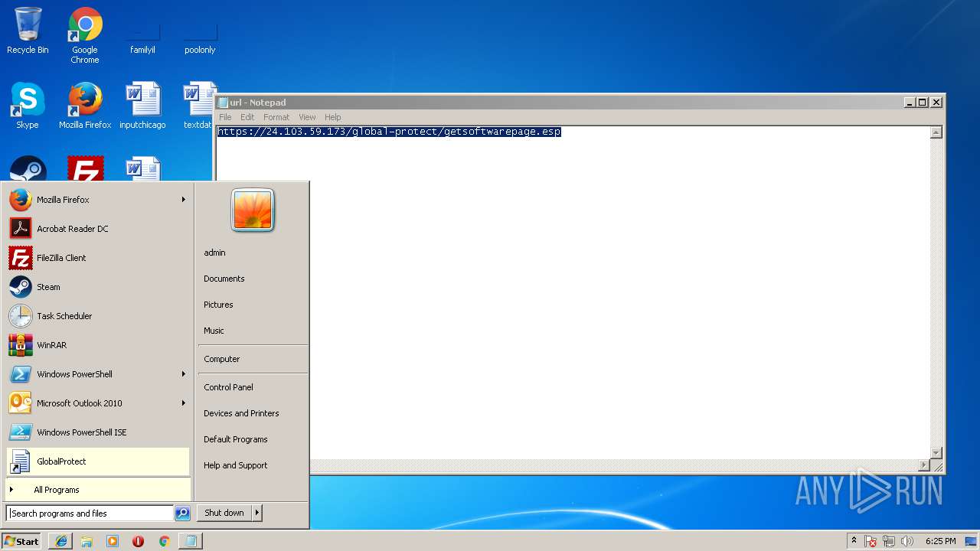
Task: Click Notepad horizontal scrollbar right arrow
Action: click(x=924, y=465)
